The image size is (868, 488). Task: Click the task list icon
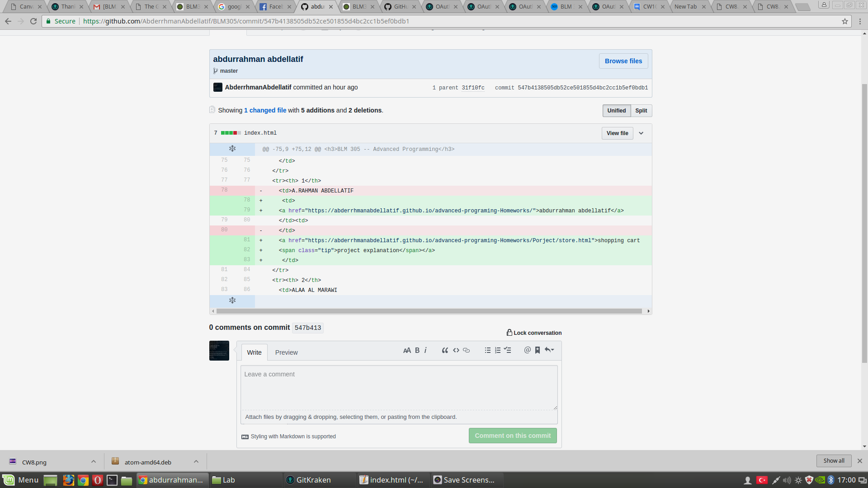tap(508, 350)
